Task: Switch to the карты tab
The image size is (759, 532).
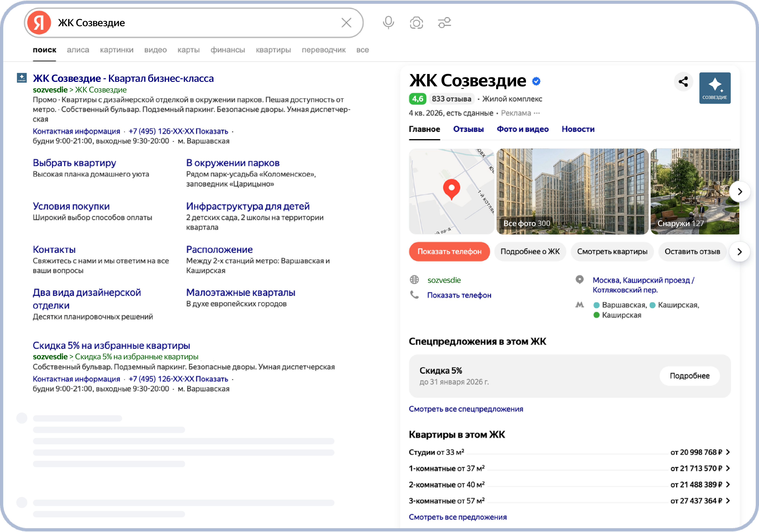Action: click(188, 50)
